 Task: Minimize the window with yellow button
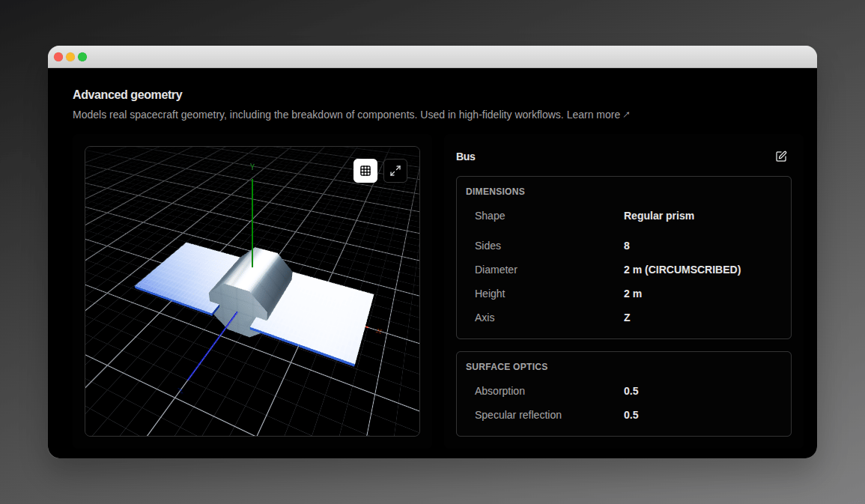click(x=70, y=57)
